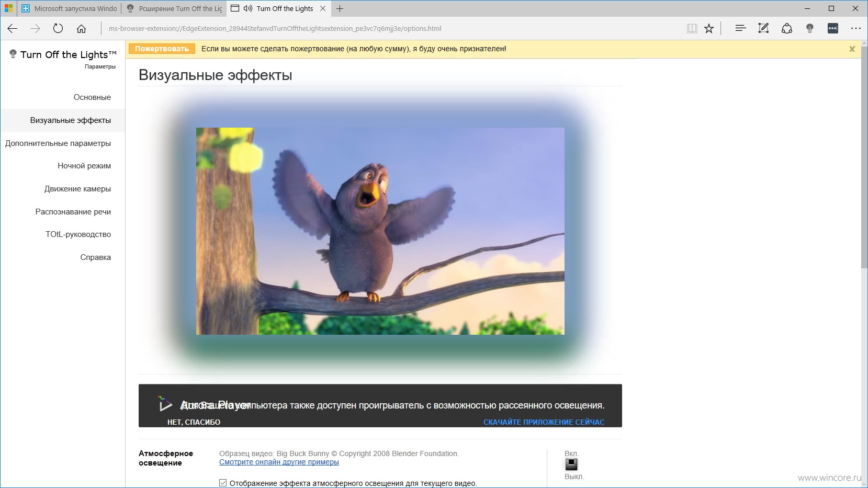Open Распознавание речи section
Image resolution: width=868 pixels, height=488 pixels.
click(73, 212)
